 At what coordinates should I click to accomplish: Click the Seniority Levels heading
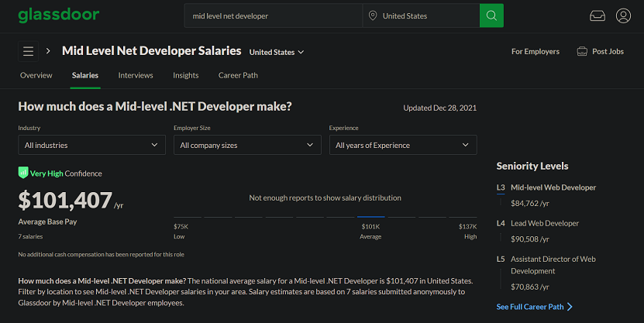532,166
